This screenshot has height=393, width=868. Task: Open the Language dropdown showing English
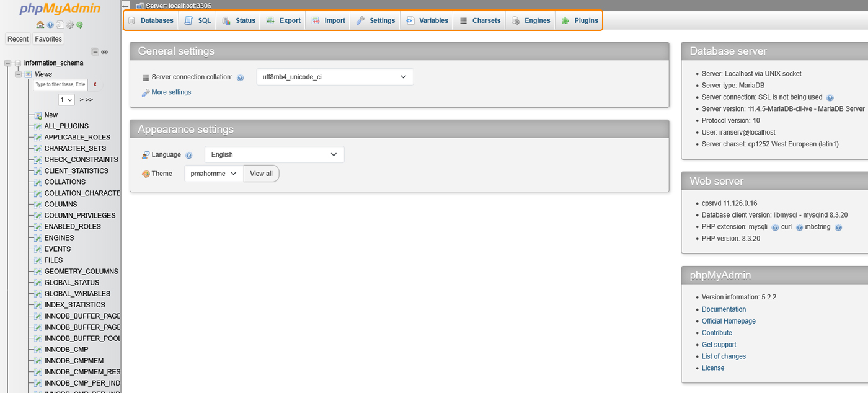[x=274, y=154]
